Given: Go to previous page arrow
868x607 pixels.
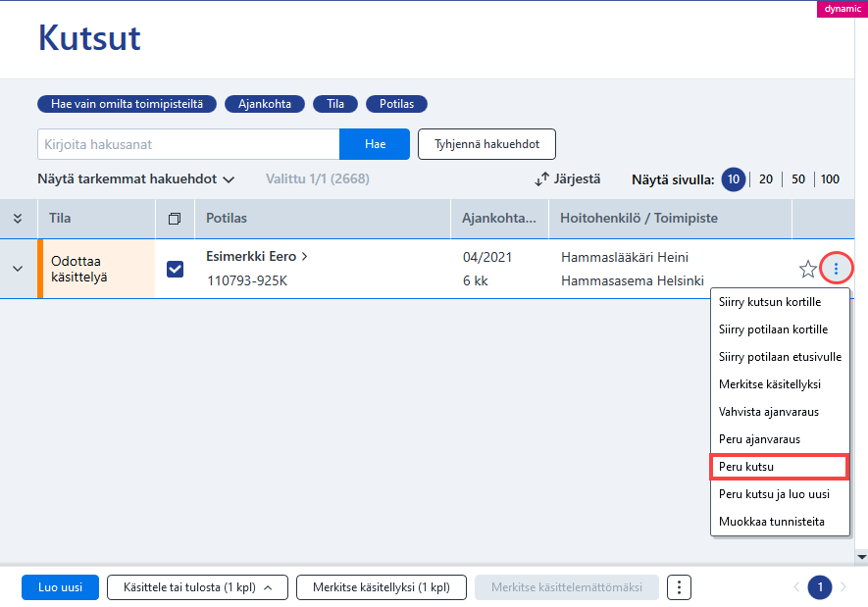Looking at the screenshot, I should 796,587.
